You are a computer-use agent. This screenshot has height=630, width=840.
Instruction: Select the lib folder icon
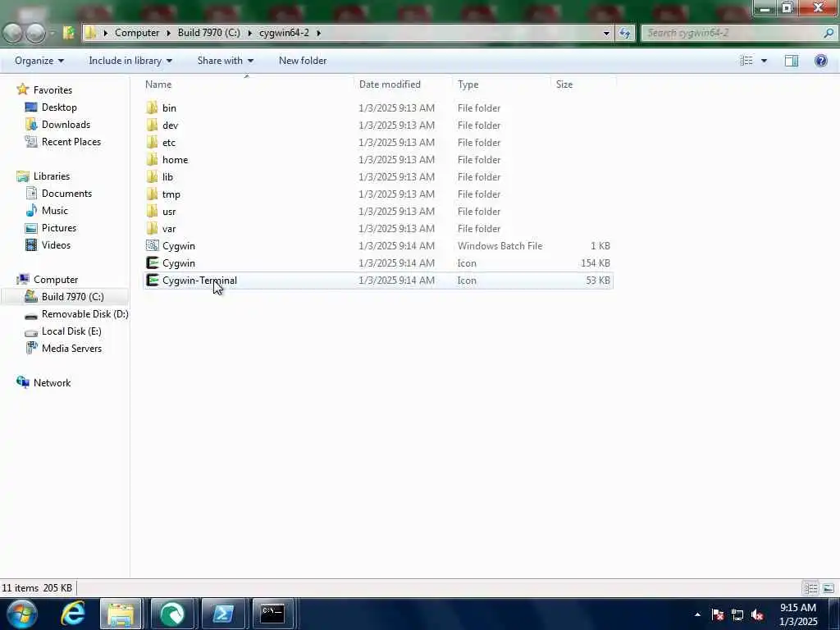pyautogui.click(x=152, y=176)
